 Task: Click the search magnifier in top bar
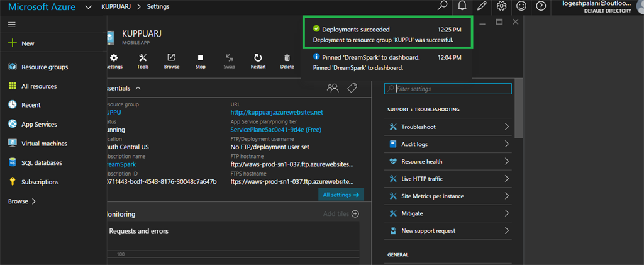443,6
